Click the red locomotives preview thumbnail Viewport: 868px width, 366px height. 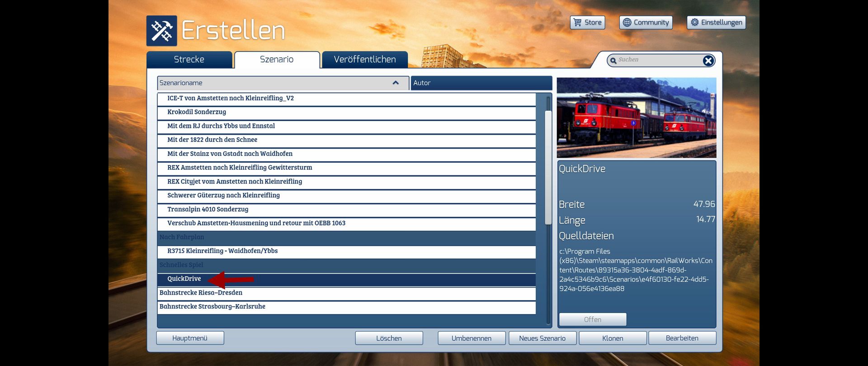coord(636,117)
